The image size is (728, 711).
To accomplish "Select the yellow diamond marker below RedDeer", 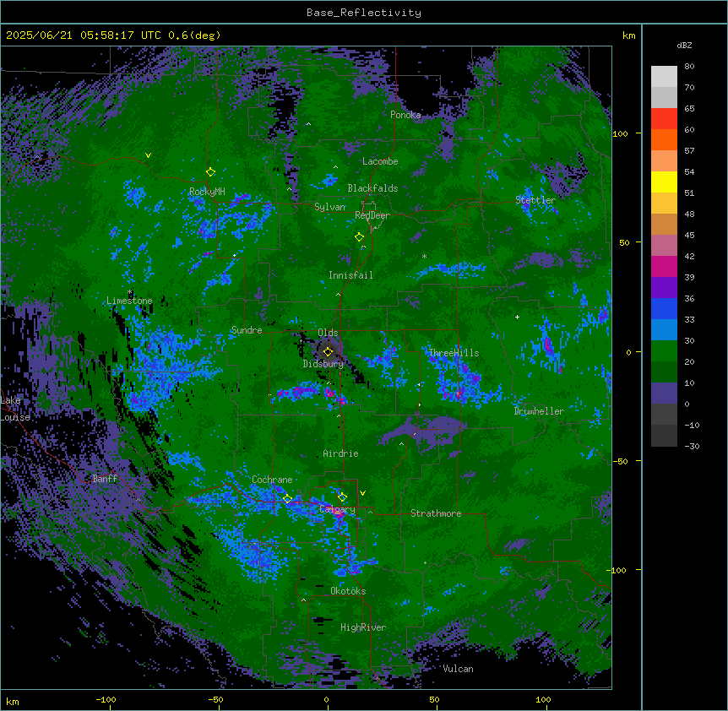I will pyautogui.click(x=359, y=237).
